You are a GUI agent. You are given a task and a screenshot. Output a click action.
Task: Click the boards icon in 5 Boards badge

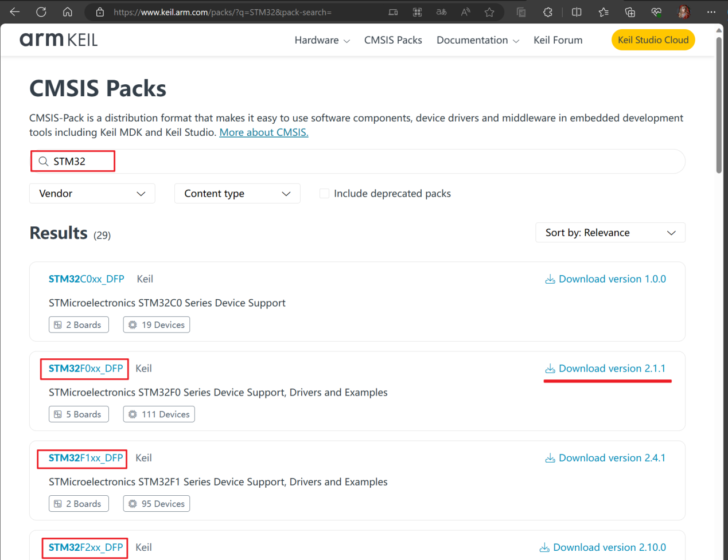pyautogui.click(x=58, y=414)
